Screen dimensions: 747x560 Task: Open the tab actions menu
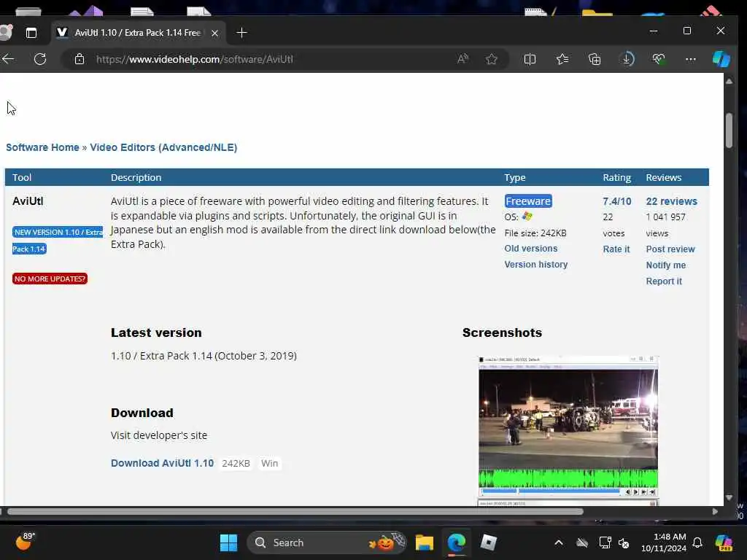pyautogui.click(x=31, y=33)
